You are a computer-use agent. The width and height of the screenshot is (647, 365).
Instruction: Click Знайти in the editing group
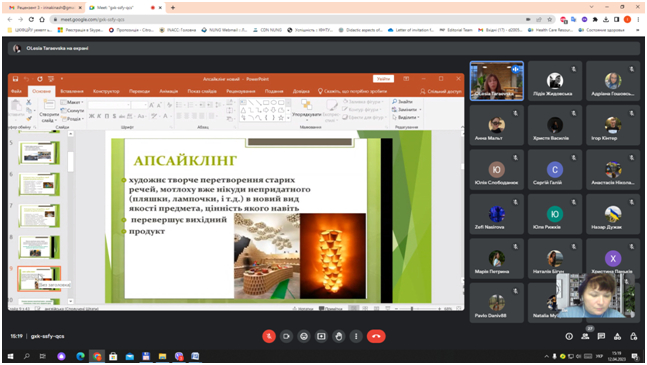click(x=403, y=101)
